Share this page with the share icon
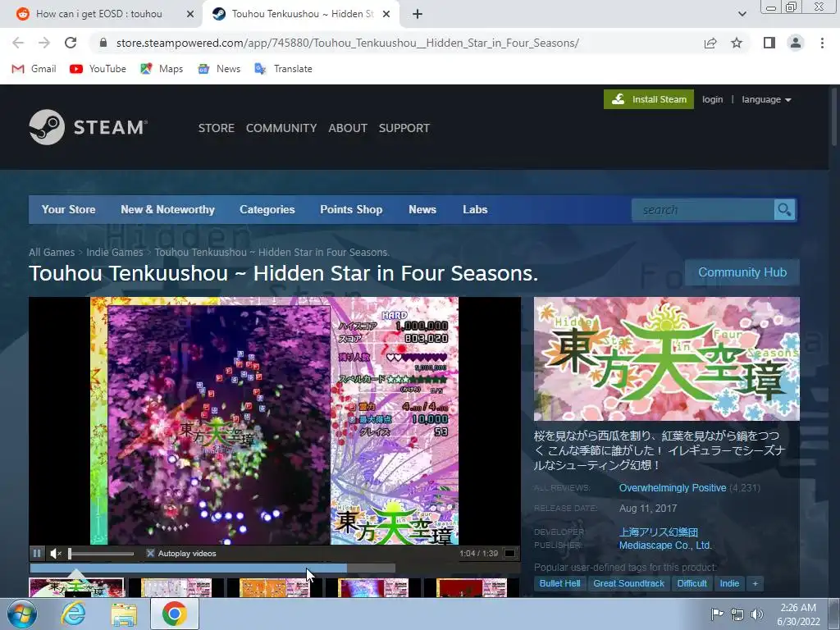This screenshot has height=630, width=840. coord(710,43)
